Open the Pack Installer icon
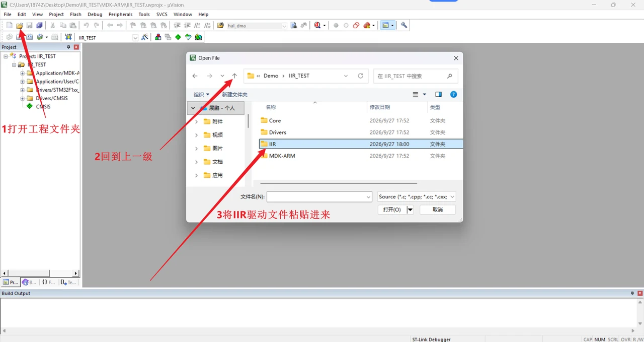This screenshot has width=644, height=342. (x=198, y=37)
